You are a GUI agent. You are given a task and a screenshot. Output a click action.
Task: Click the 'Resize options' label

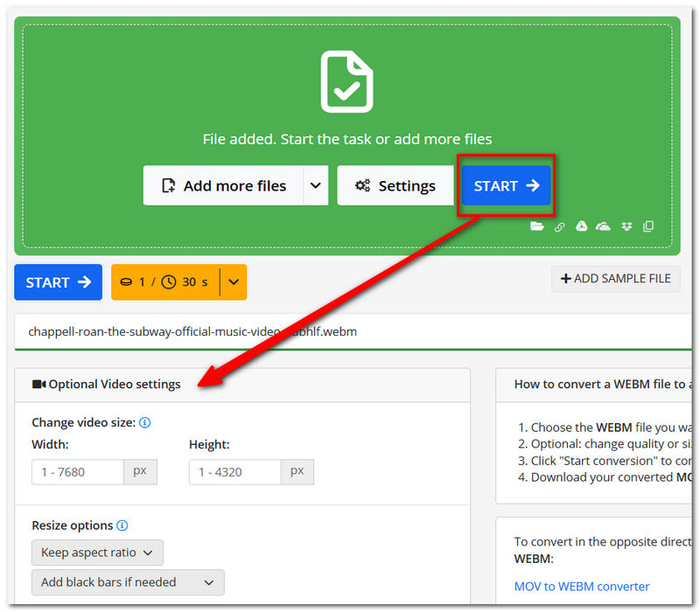coord(73,525)
